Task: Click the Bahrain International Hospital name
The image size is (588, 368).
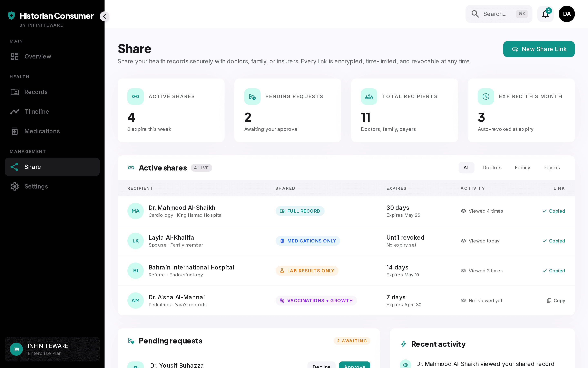Action: coord(191,267)
